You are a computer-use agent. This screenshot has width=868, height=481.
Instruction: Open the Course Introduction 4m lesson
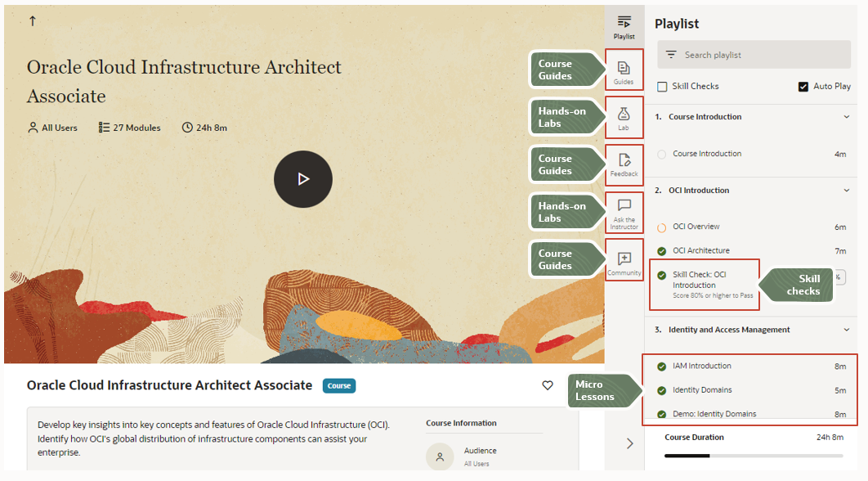[x=751, y=154]
